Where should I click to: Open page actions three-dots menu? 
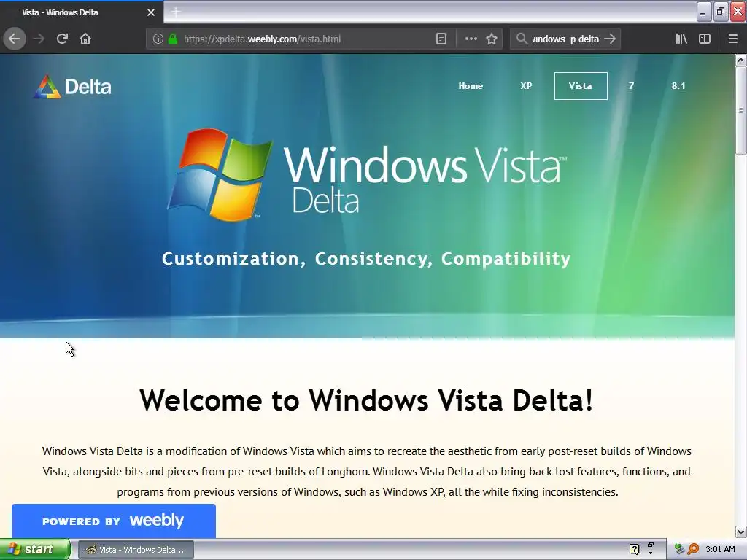coord(471,39)
